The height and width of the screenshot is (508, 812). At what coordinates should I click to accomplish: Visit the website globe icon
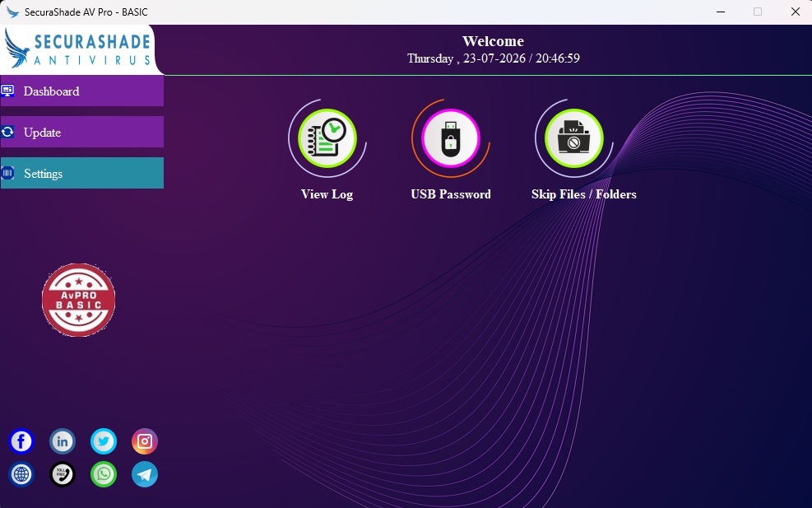(21, 474)
